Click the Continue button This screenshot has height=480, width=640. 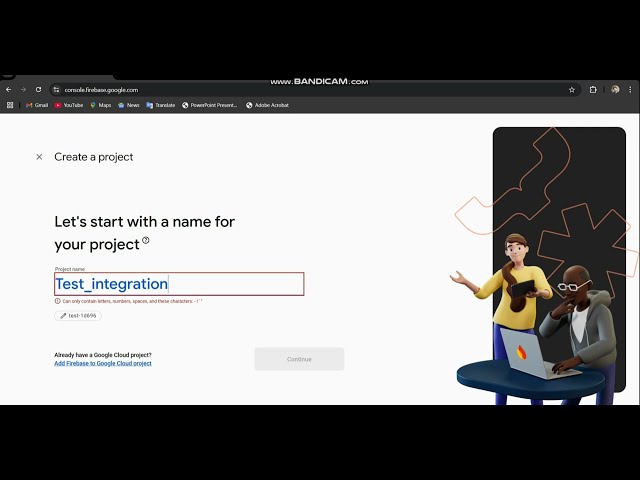coord(299,359)
